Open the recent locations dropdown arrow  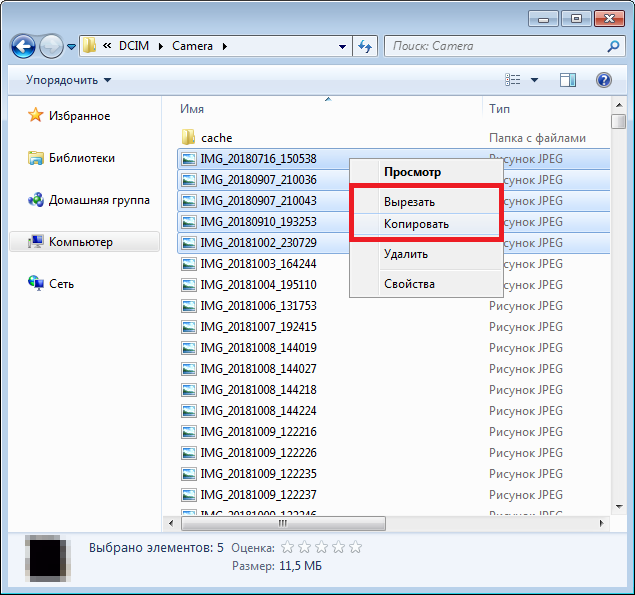[x=71, y=47]
